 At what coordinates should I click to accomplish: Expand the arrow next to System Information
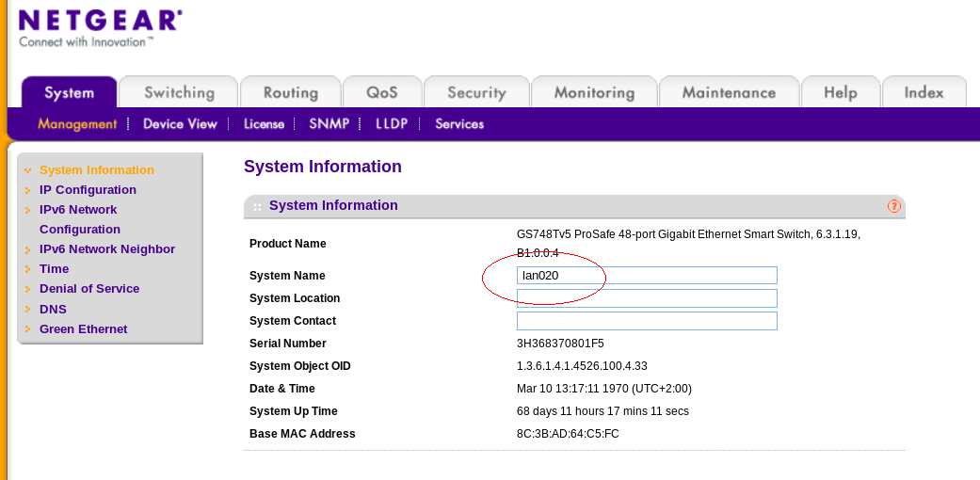(x=27, y=170)
